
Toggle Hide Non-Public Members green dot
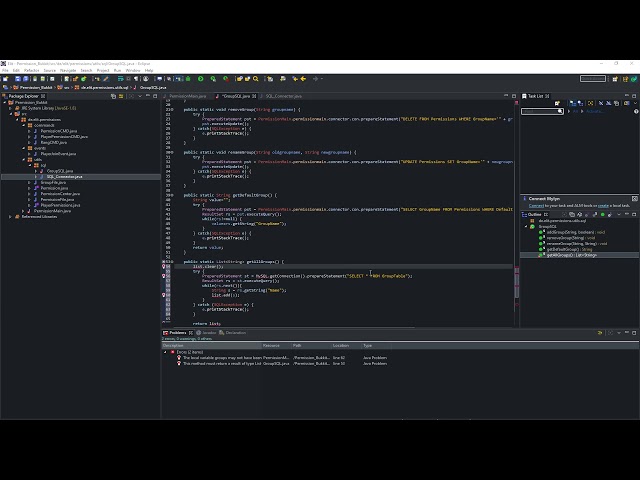coord(602,214)
